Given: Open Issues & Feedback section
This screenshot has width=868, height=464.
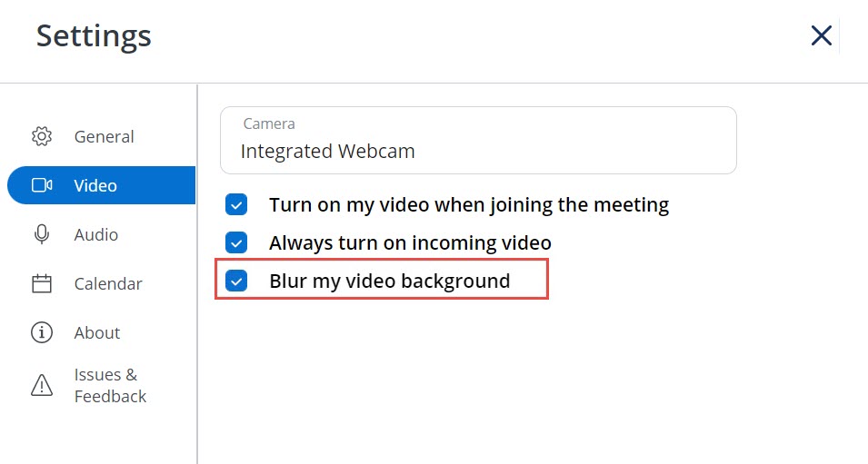Looking at the screenshot, I should [x=101, y=386].
